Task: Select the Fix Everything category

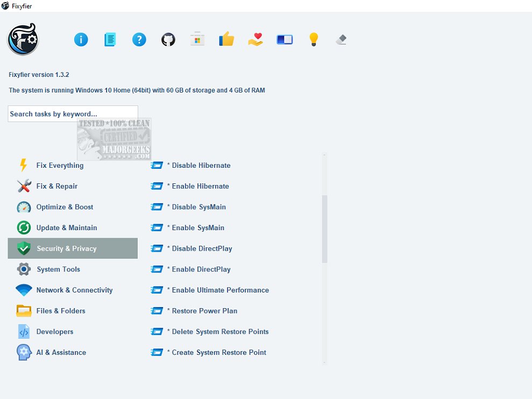Action: (x=60, y=165)
